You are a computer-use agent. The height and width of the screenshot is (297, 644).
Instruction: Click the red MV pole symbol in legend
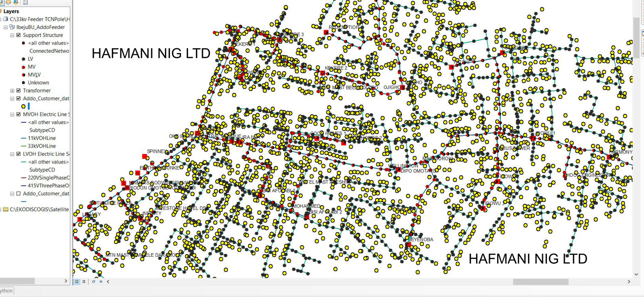click(x=23, y=67)
